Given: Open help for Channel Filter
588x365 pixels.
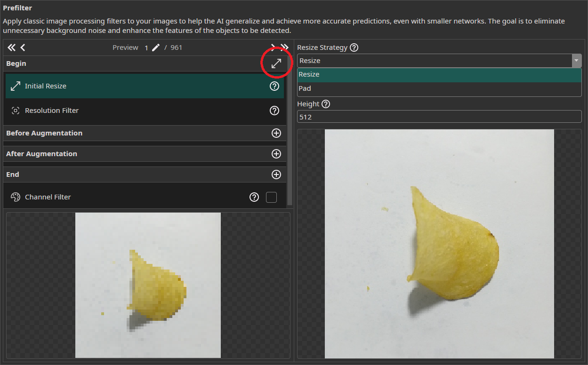Looking at the screenshot, I should coord(254,197).
